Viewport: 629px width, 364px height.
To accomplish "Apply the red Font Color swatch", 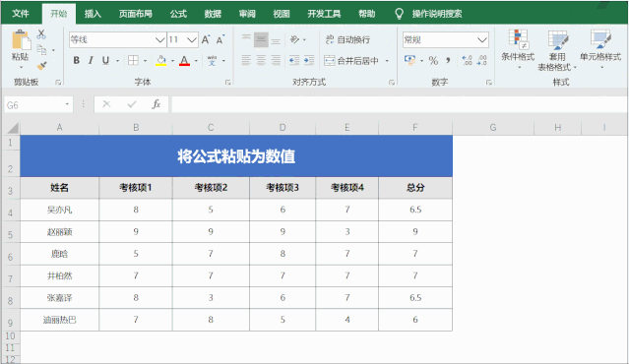I will click(184, 61).
